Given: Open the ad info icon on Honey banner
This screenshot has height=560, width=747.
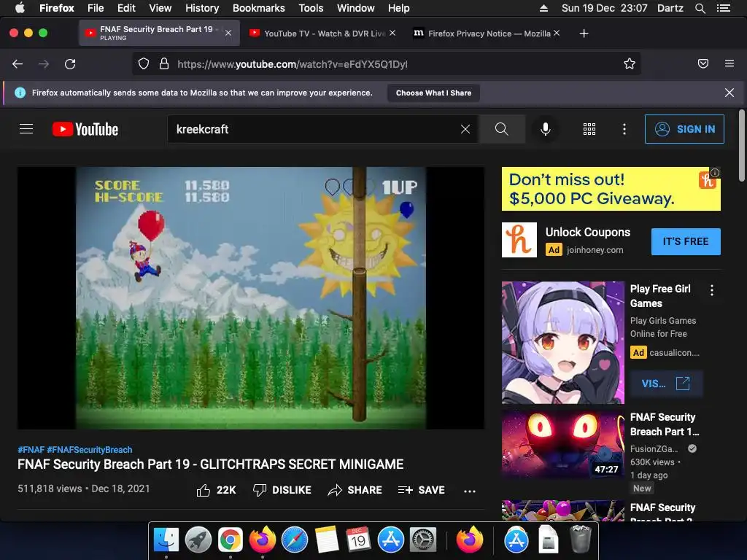Looking at the screenshot, I should (715, 172).
